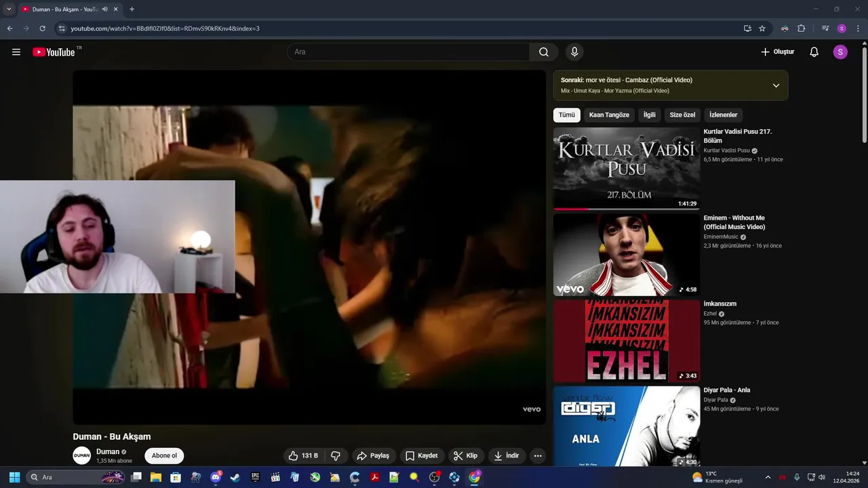This screenshot has height=488, width=868.
Task: Expand the Sonraki up-next playlist panel
Action: pyautogui.click(x=776, y=85)
